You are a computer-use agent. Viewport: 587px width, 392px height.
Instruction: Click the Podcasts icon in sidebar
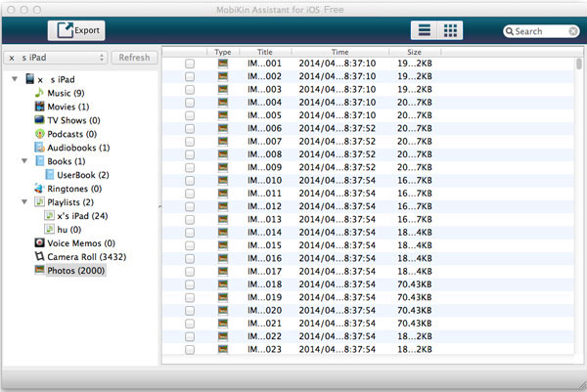click(39, 134)
